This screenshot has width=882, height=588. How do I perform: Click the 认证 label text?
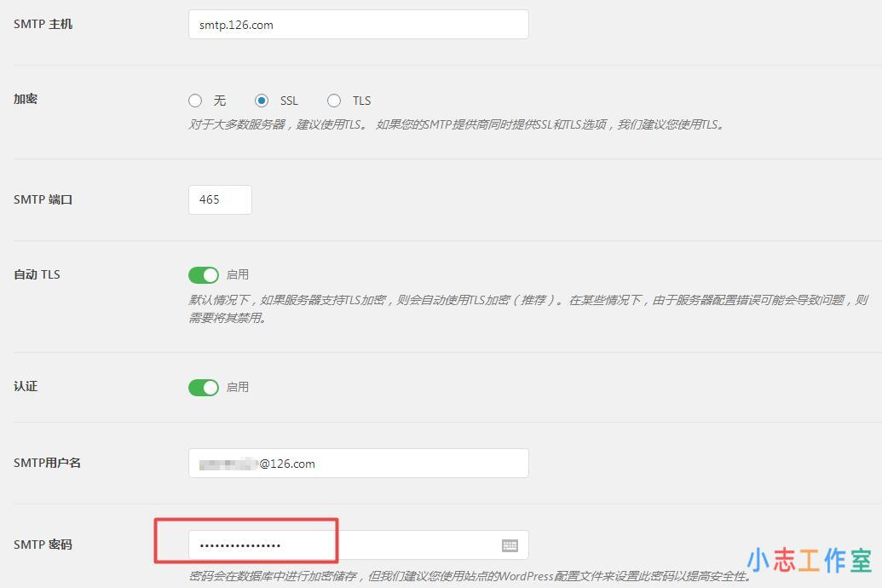click(x=26, y=387)
